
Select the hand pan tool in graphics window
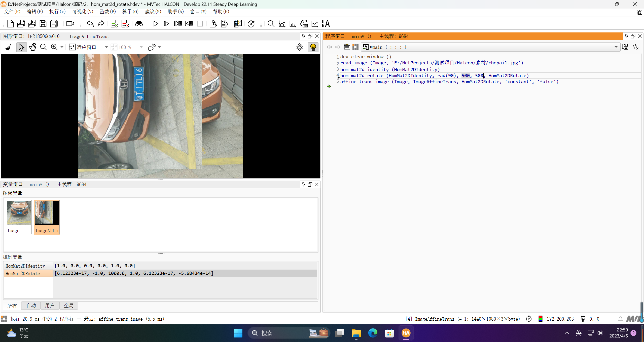[x=33, y=47]
